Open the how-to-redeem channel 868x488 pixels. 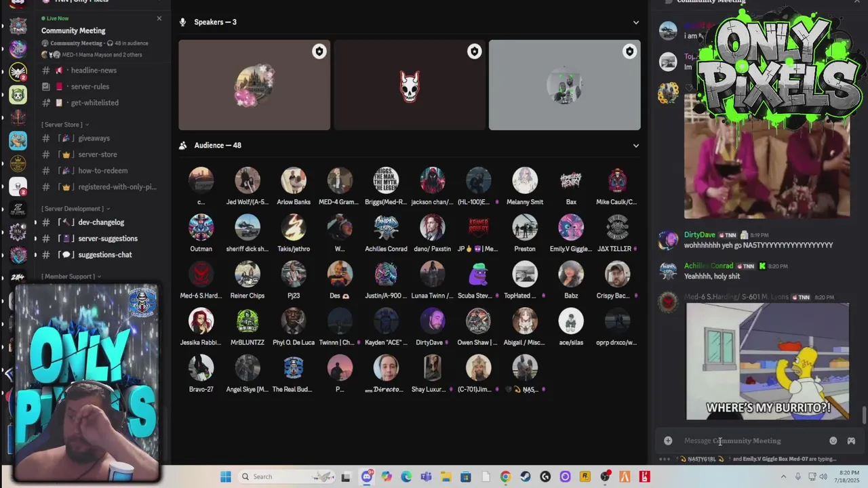[102, 171]
